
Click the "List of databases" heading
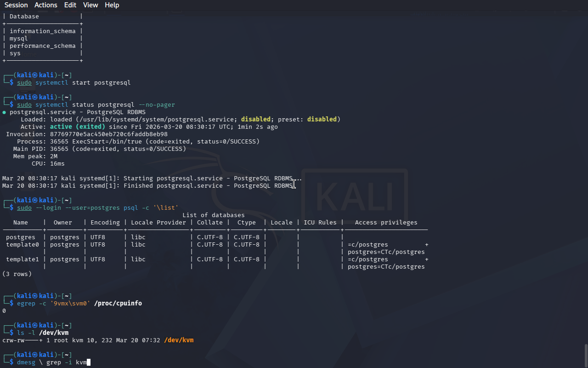(x=214, y=215)
